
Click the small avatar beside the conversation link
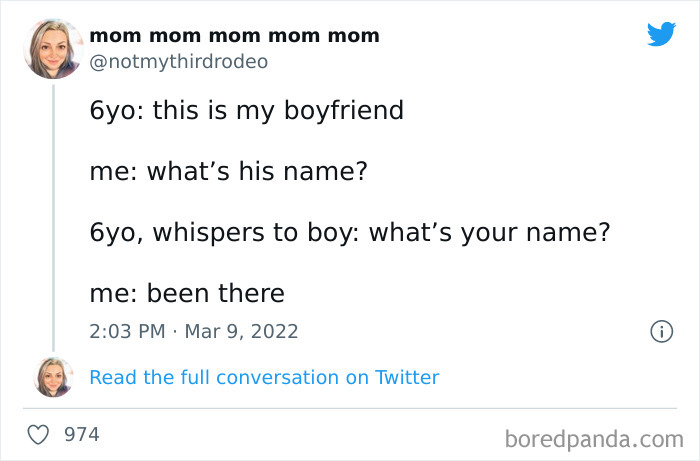[x=53, y=377]
